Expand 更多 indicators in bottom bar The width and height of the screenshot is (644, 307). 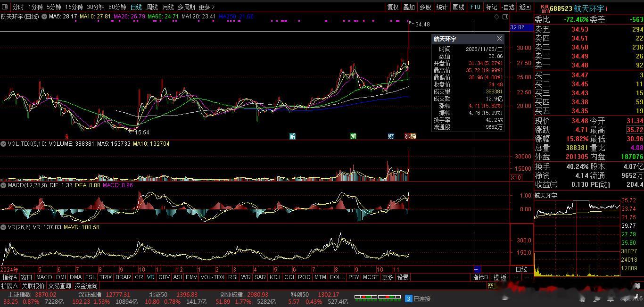pos(388,277)
